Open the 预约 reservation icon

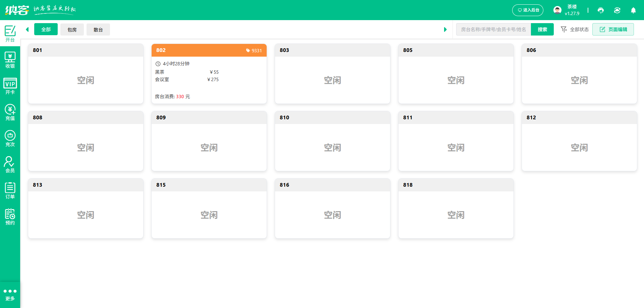(10, 217)
